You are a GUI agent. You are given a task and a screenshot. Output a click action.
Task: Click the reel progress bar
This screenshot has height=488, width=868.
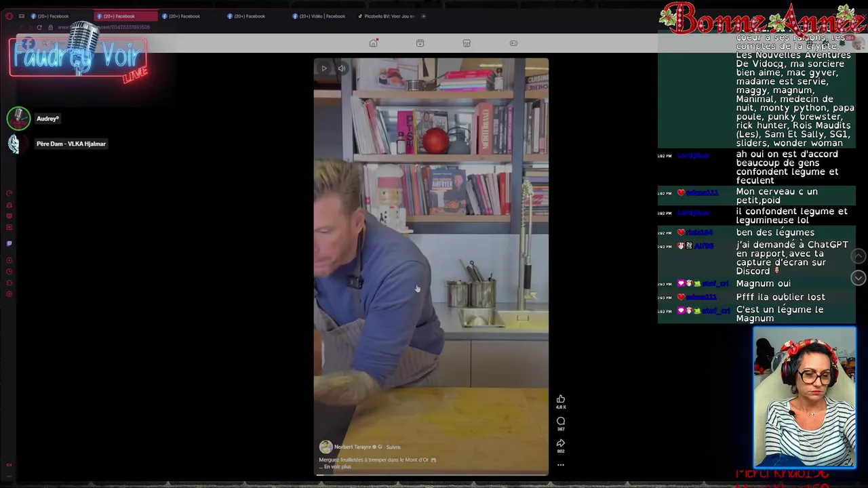point(431,474)
